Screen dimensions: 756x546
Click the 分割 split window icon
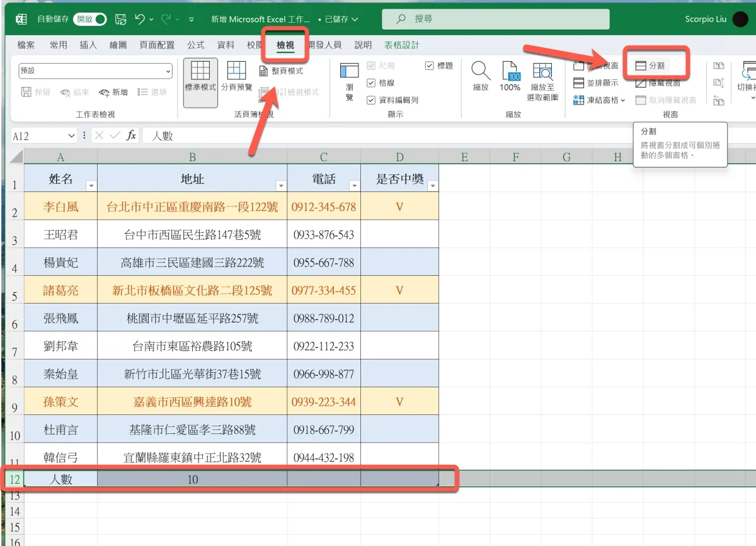[x=641, y=65]
